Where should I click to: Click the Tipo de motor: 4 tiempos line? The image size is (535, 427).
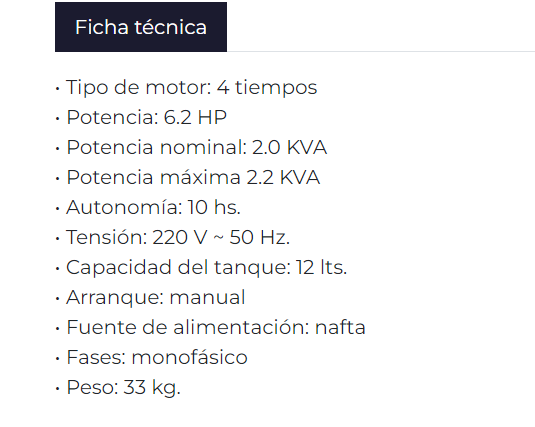[x=192, y=87]
